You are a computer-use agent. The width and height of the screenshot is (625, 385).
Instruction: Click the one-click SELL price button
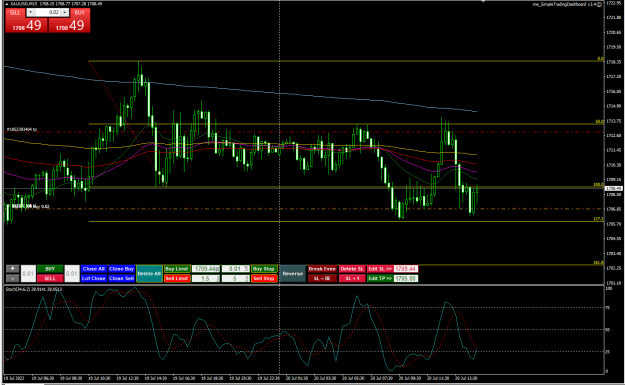(26, 26)
